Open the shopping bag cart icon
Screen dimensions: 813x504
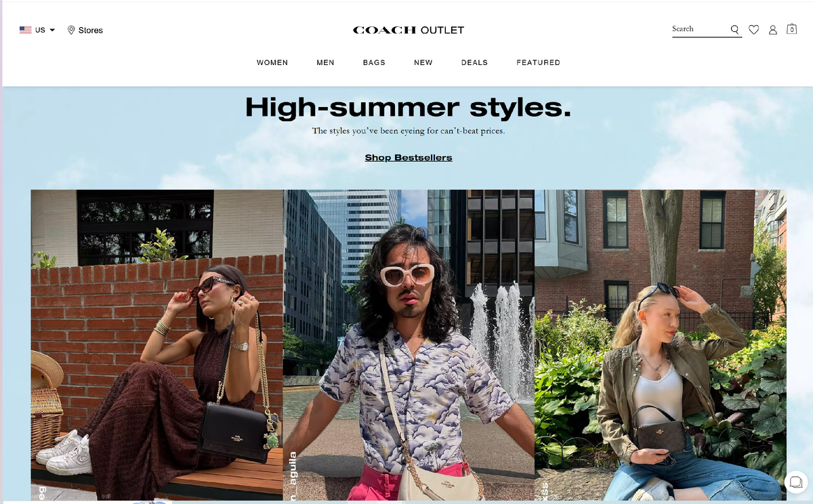[x=791, y=29]
